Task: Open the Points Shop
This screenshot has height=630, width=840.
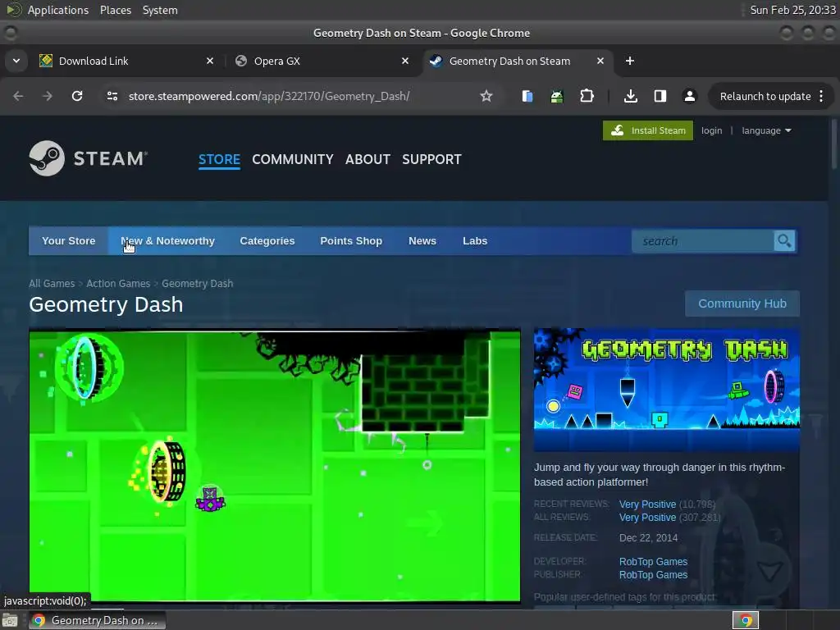Action: click(351, 241)
